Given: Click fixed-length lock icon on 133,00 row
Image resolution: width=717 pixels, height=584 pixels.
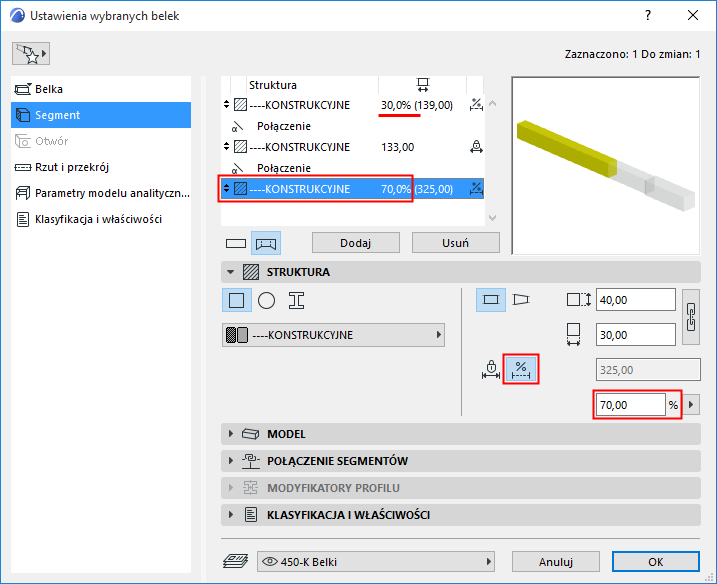Looking at the screenshot, I should point(476,147).
